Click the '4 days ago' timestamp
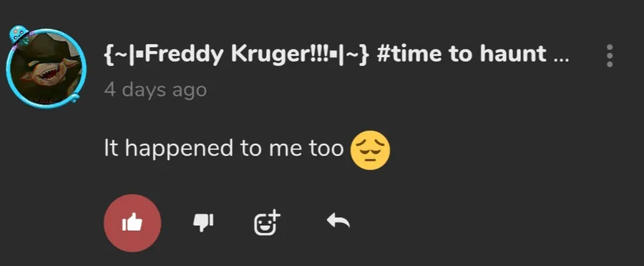The image size is (644, 266). (155, 89)
